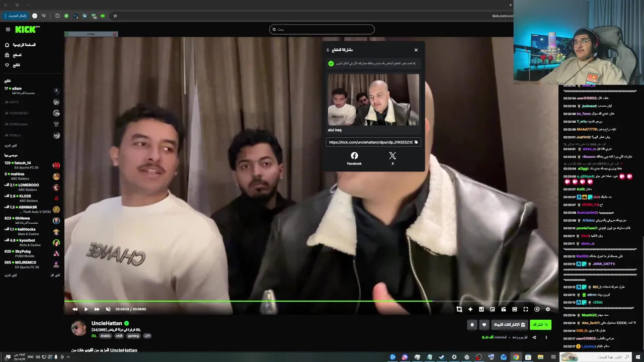644x362 pixels.
Task: Open keithlocks recommended channel
Action: [32, 231]
